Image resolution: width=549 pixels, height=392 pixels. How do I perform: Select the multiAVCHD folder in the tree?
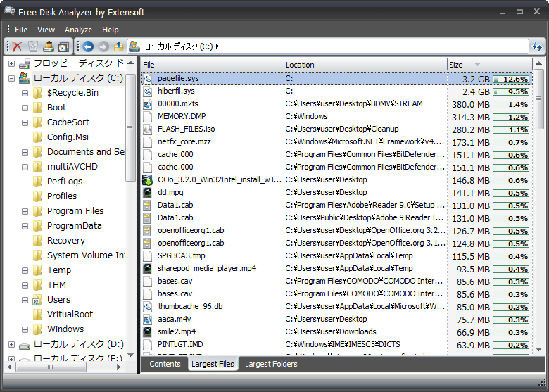[x=72, y=167]
